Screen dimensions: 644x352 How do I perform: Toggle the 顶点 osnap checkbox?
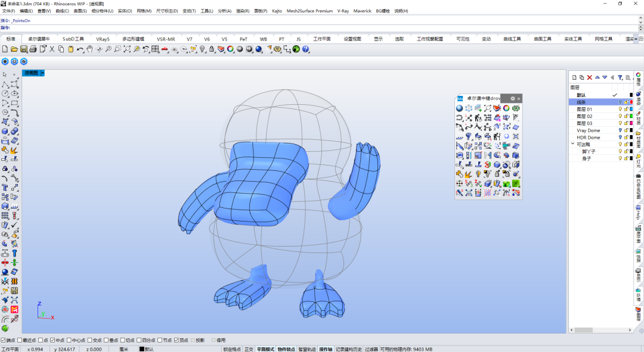tap(177, 340)
